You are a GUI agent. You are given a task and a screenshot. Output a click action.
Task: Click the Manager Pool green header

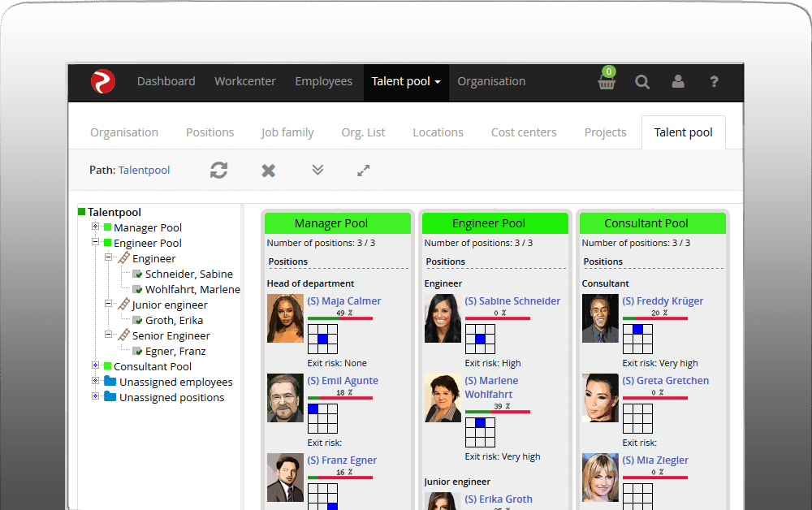[338, 223]
